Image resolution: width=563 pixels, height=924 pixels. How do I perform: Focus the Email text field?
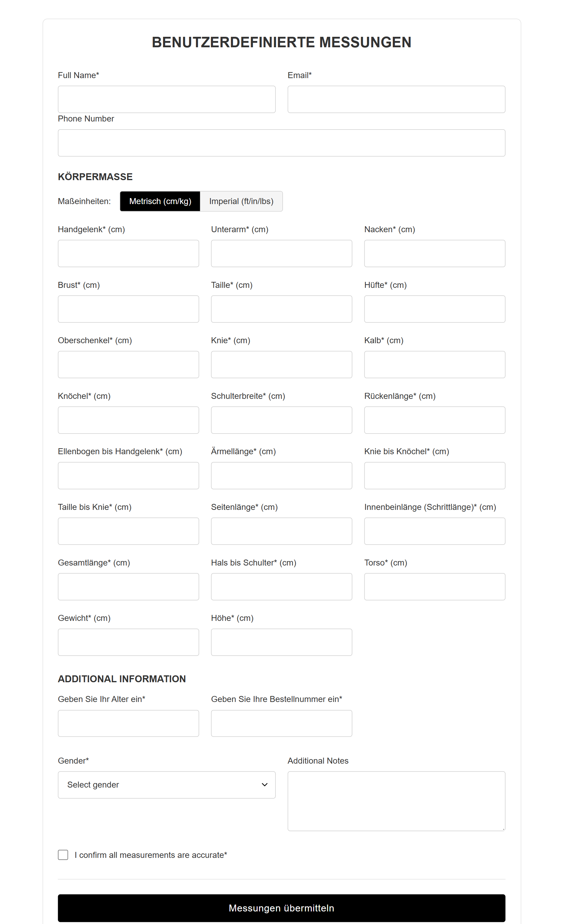point(396,99)
